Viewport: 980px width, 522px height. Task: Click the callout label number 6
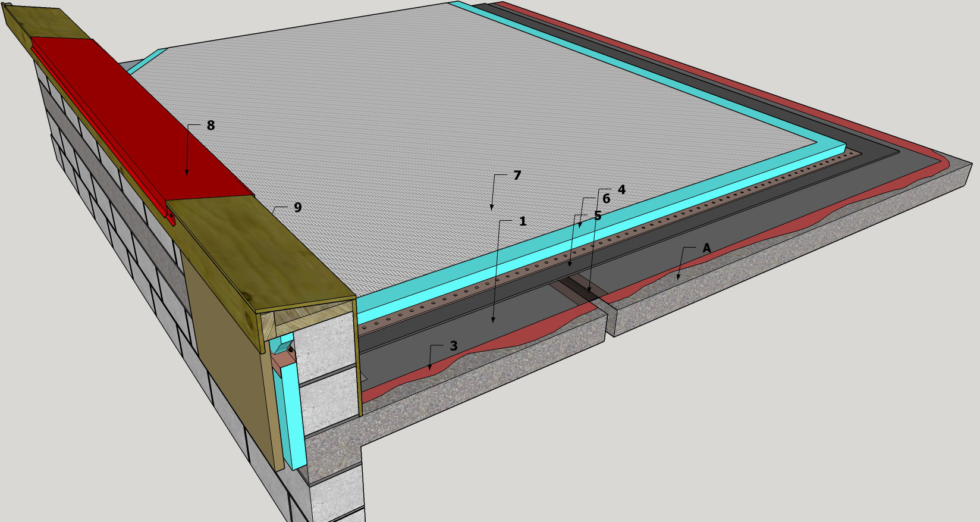click(x=606, y=199)
